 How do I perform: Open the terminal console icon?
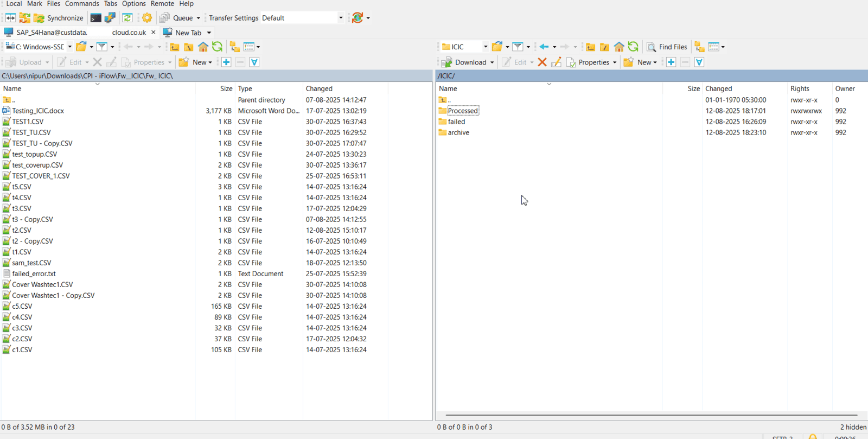(95, 18)
